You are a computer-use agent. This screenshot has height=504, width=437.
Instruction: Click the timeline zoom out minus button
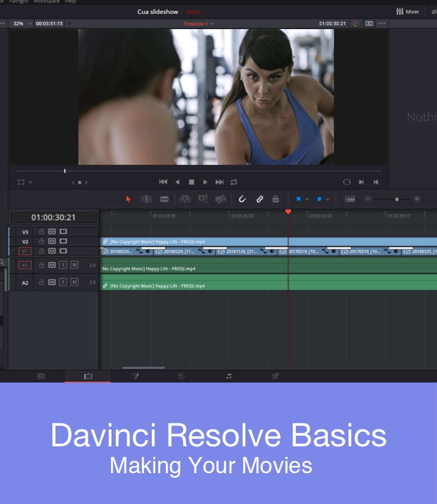tap(368, 199)
